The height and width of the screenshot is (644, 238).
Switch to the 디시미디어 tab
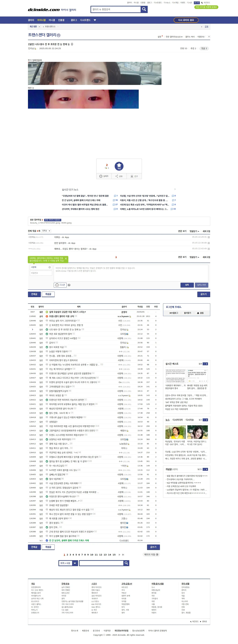click(x=177, y=420)
